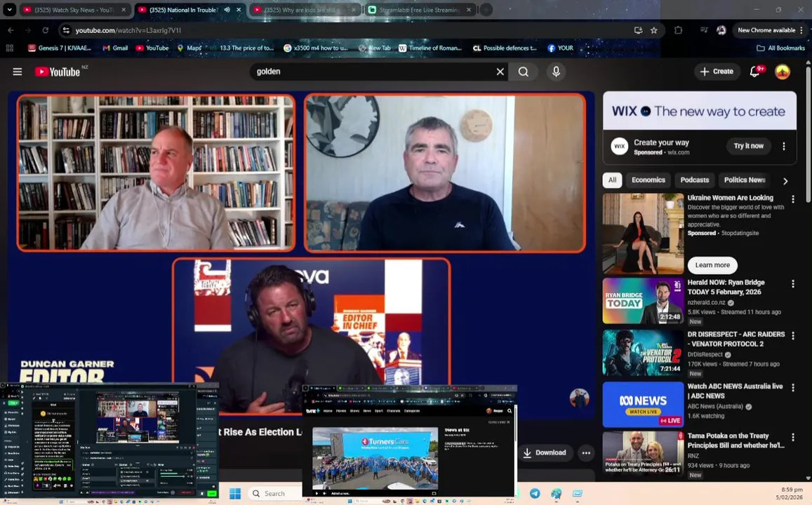The height and width of the screenshot is (505, 812).
Task: View site information beside the URL
Action: coord(66,31)
